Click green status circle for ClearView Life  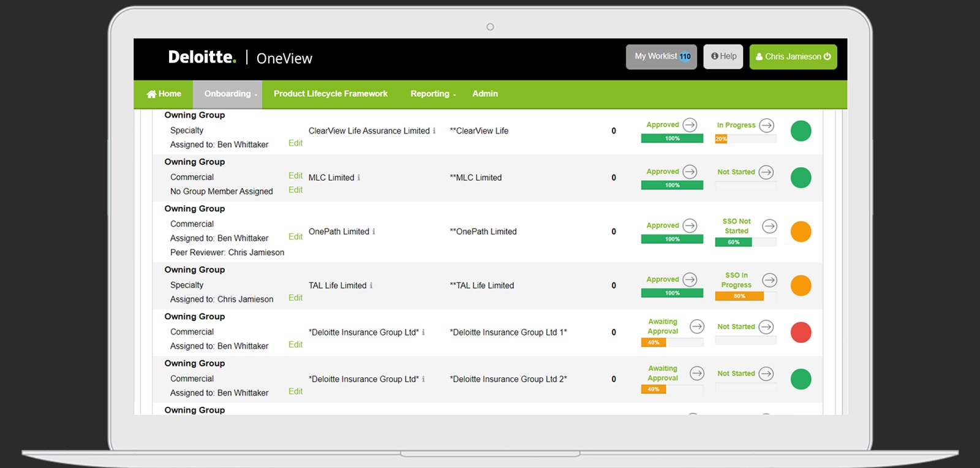(x=801, y=130)
